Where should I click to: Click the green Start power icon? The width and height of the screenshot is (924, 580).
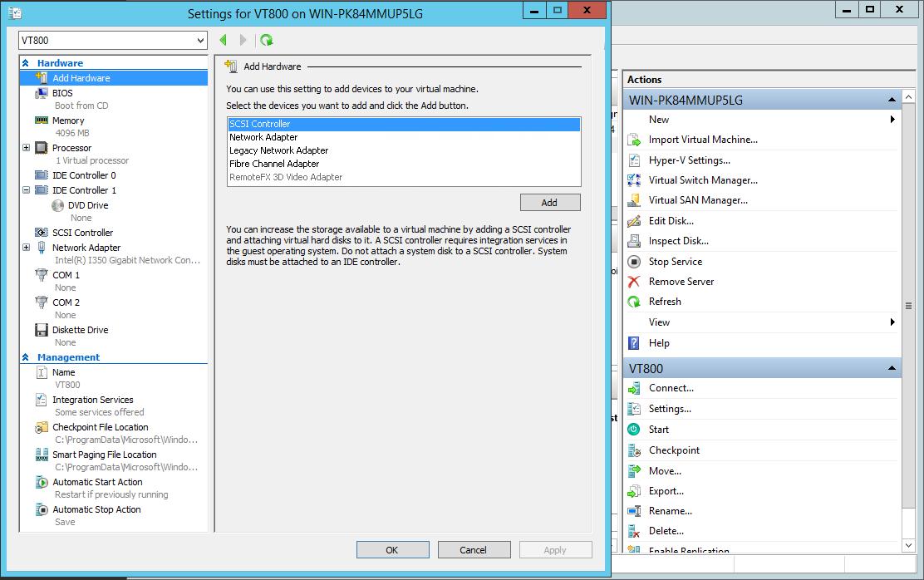[633, 429]
